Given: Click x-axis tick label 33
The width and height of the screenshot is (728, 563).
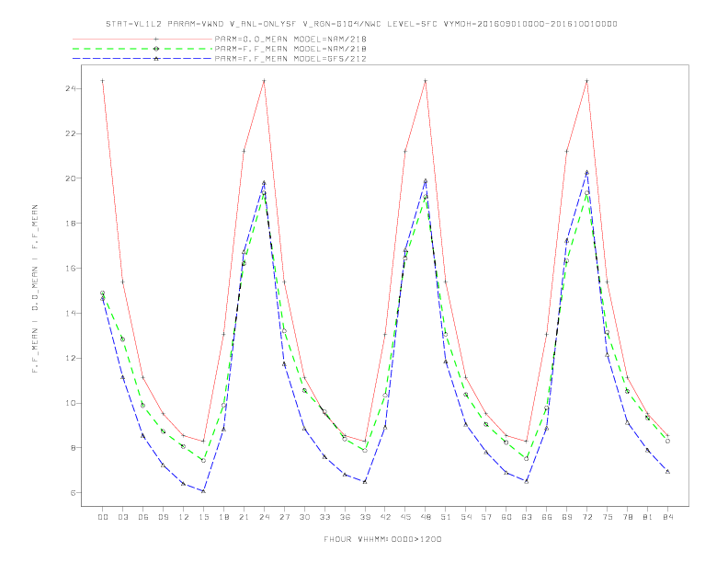Looking at the screenshot, I should pyautogui.click(x=324, y=517).
